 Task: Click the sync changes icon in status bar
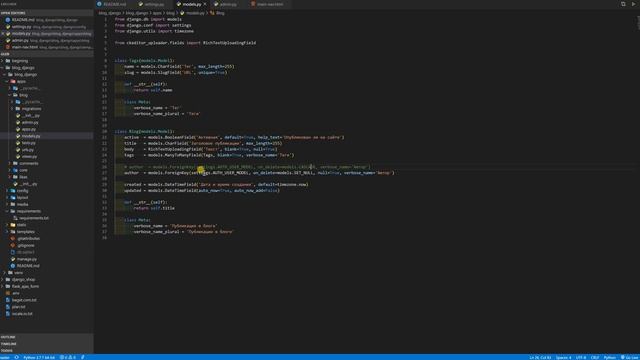point(16,357)
